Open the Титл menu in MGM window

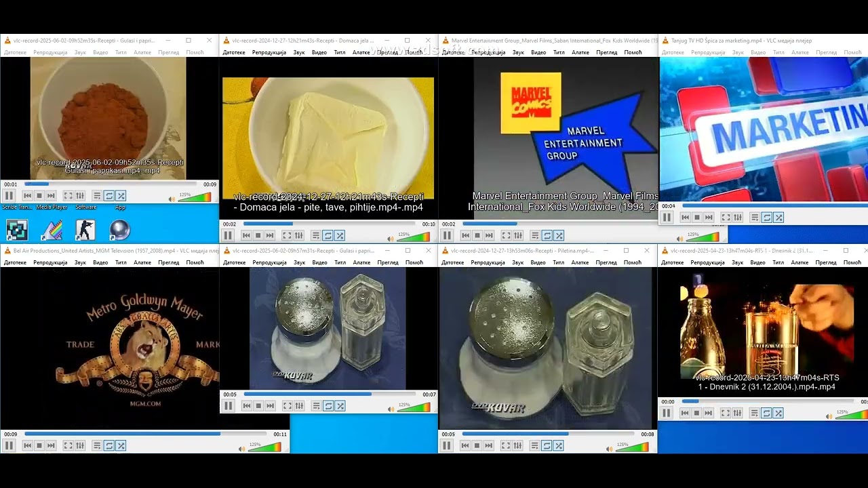(x=121, y=262)
